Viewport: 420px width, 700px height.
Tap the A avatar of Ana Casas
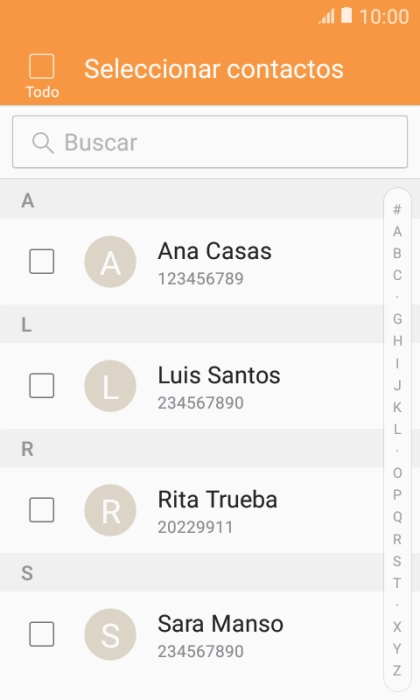[110, 262]
